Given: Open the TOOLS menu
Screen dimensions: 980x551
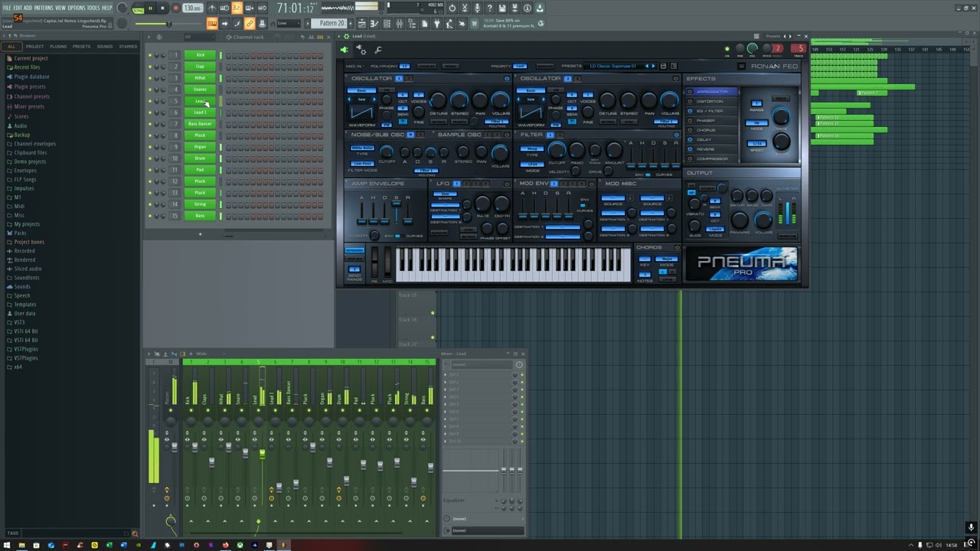Looking at the screenshot, I should click(x=93, y=8).
